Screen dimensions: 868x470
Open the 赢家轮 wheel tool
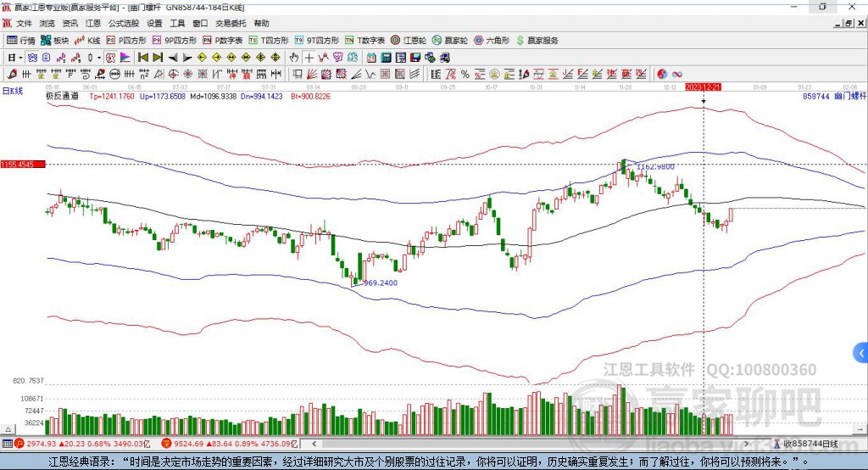pos(450,41)
